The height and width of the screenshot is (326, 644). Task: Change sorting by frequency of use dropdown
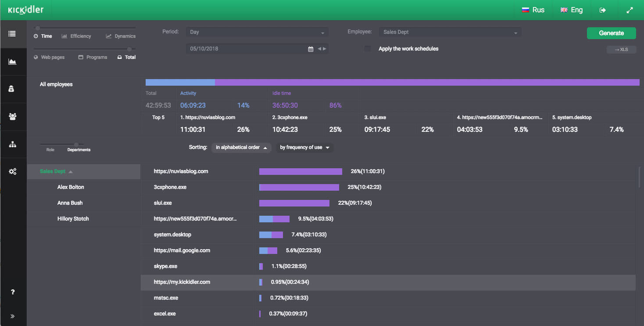tap(304, 148)
